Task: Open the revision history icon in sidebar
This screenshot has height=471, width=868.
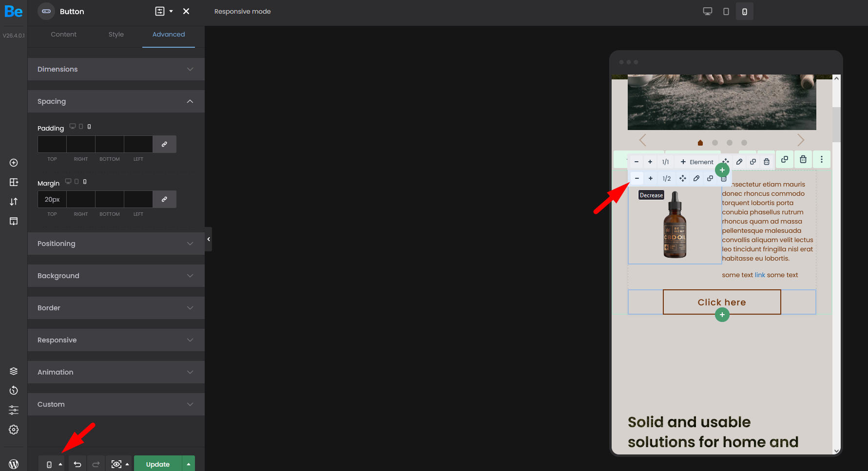Action: pos(14,390)
